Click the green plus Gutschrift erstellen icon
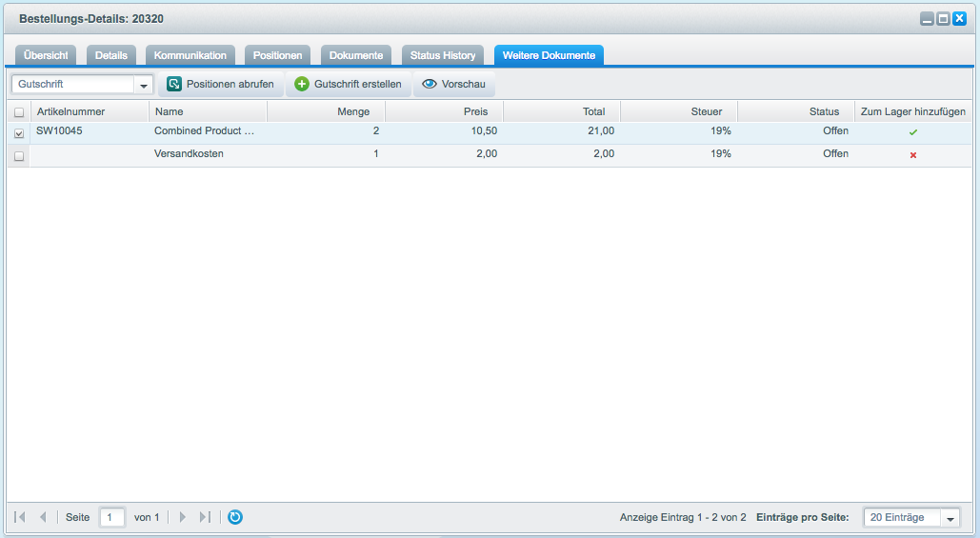Image resolution: width=980 pixels, height=538 pixels. (302, 85)
